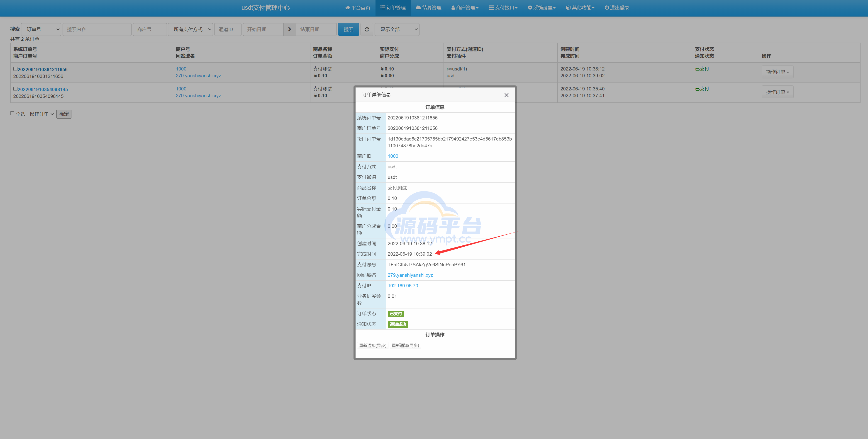This screenshot has height=439, width=868.
Task: Expand the 订单号 search type dropdown
Action: click(41, 29)
